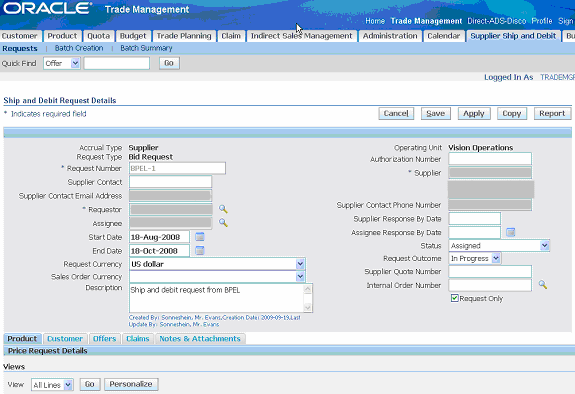Open Offers section tab
This screenshot has height=394, width=575.
pyautogui.click(x=105, y=339)
